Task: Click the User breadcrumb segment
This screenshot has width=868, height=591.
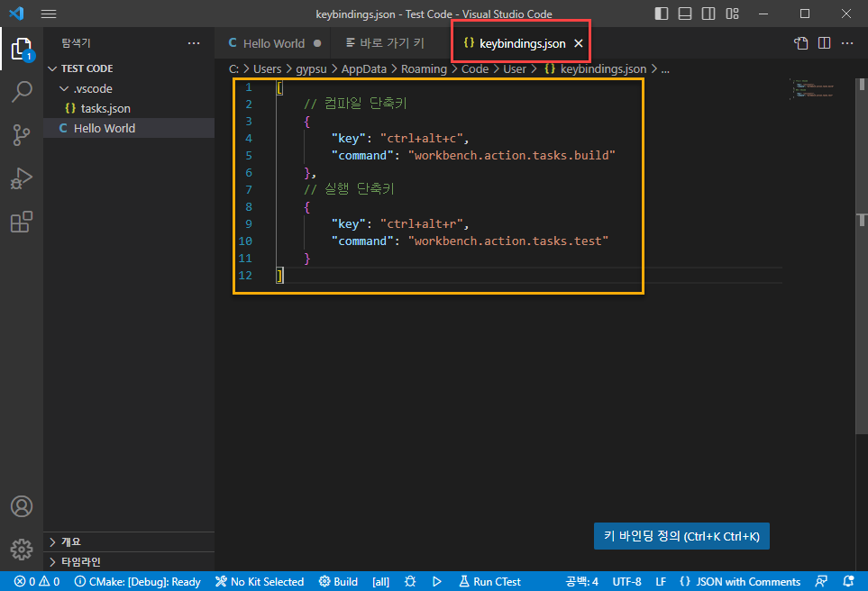Action: (x=515, y=69)
